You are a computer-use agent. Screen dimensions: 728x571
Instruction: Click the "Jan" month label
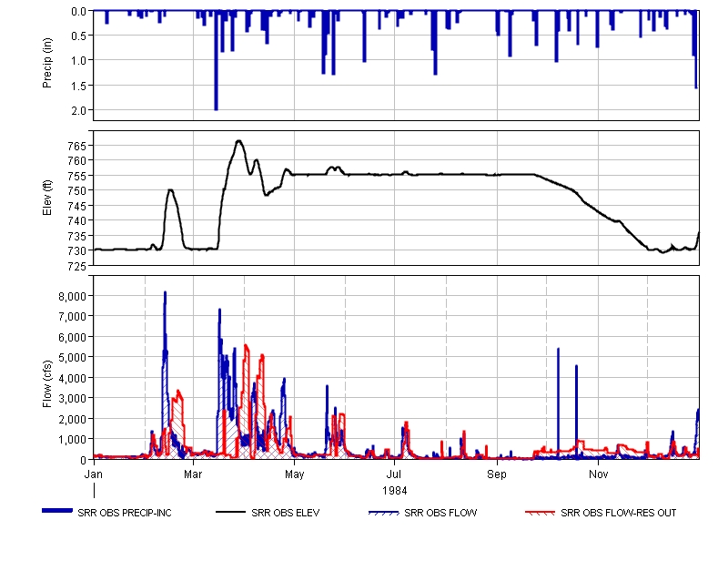(x=94, y=474)
